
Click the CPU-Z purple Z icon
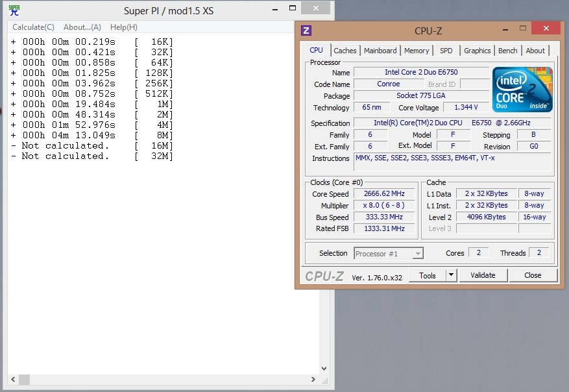pos(307,31)
